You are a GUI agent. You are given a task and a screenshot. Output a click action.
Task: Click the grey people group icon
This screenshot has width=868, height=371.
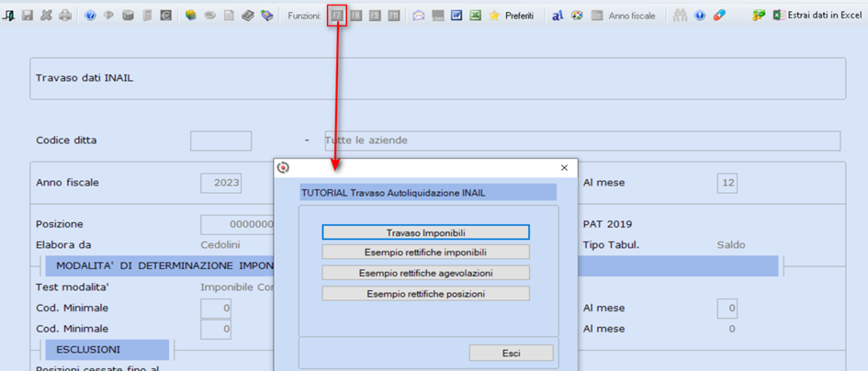pos(680,16)
